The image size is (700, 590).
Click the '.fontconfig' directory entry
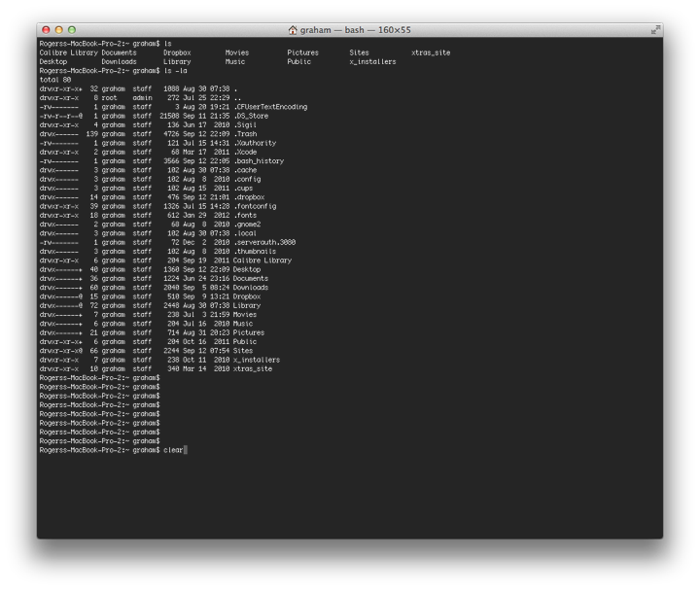[255, 206]
